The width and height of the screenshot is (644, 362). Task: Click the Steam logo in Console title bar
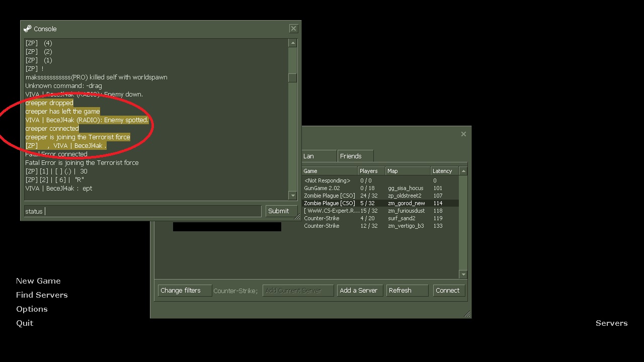pos(28,29)
